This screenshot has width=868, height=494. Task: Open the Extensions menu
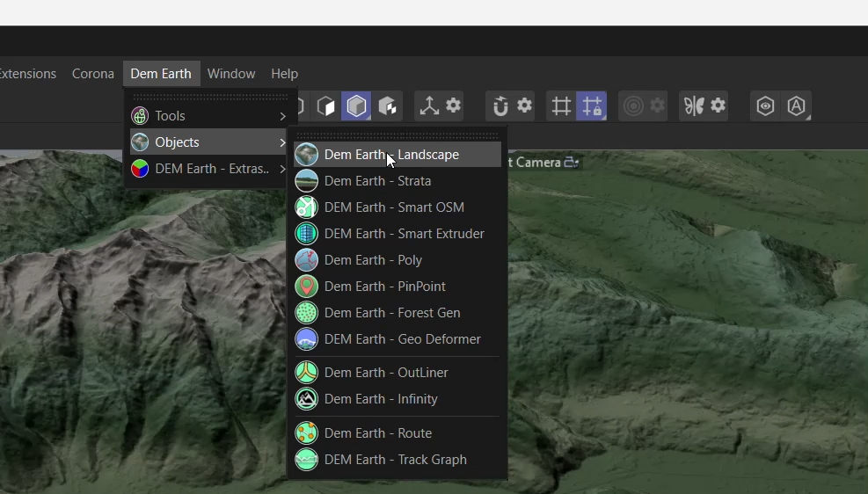(x=27, y=74)
